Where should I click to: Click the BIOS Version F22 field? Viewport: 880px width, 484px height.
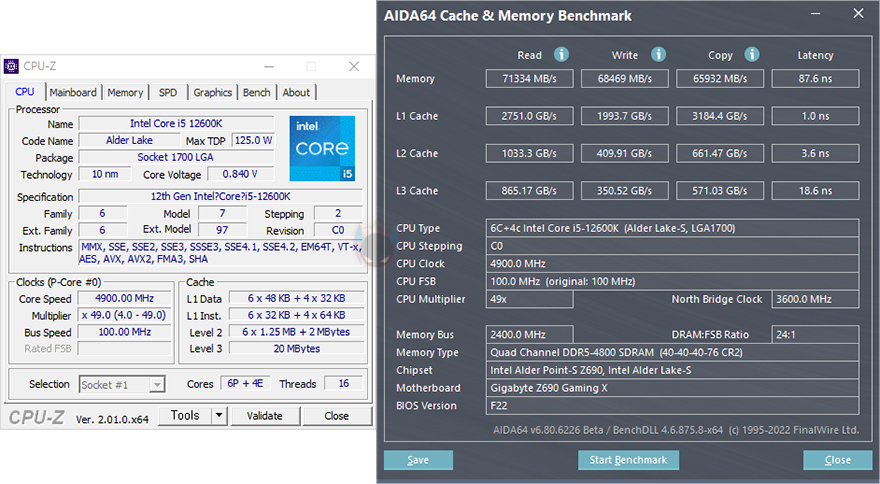672,405
